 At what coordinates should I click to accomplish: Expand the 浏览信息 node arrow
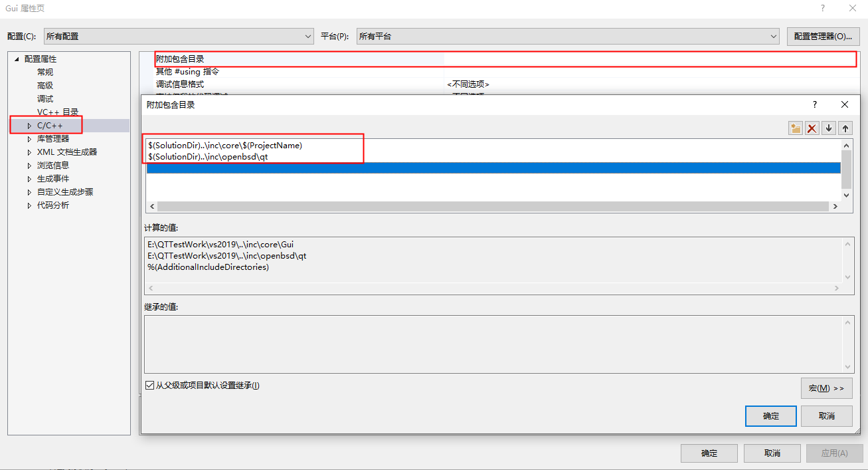coord(29,166)
